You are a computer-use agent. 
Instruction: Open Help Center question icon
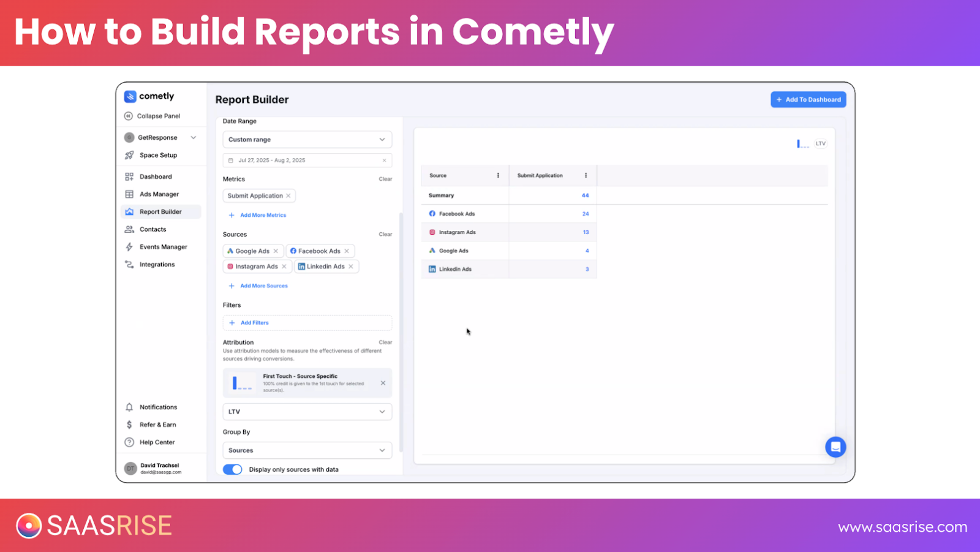tap(129, 442)
